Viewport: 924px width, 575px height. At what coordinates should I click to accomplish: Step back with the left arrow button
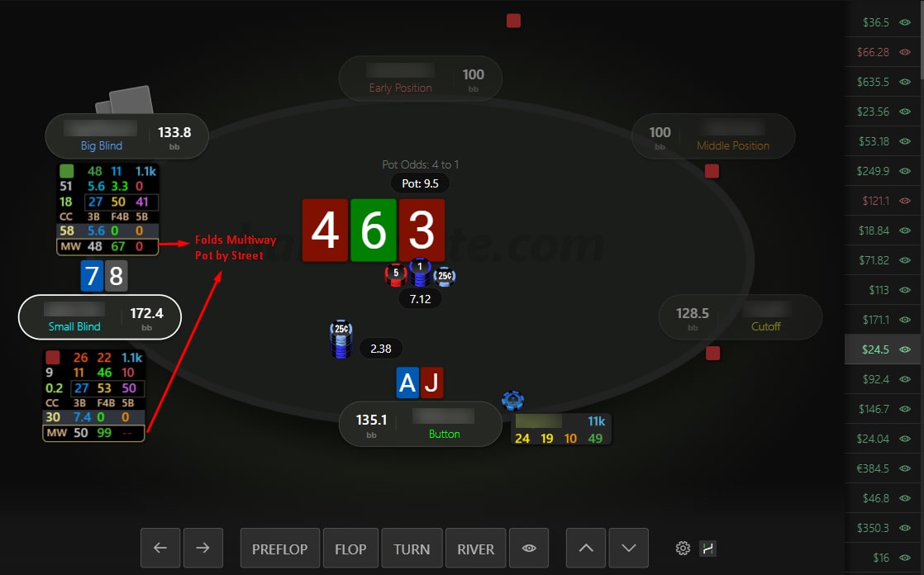tap(160, 548)
